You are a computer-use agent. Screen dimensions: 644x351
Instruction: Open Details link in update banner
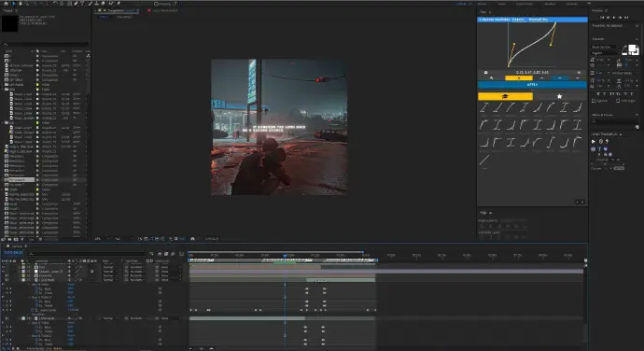518,20
